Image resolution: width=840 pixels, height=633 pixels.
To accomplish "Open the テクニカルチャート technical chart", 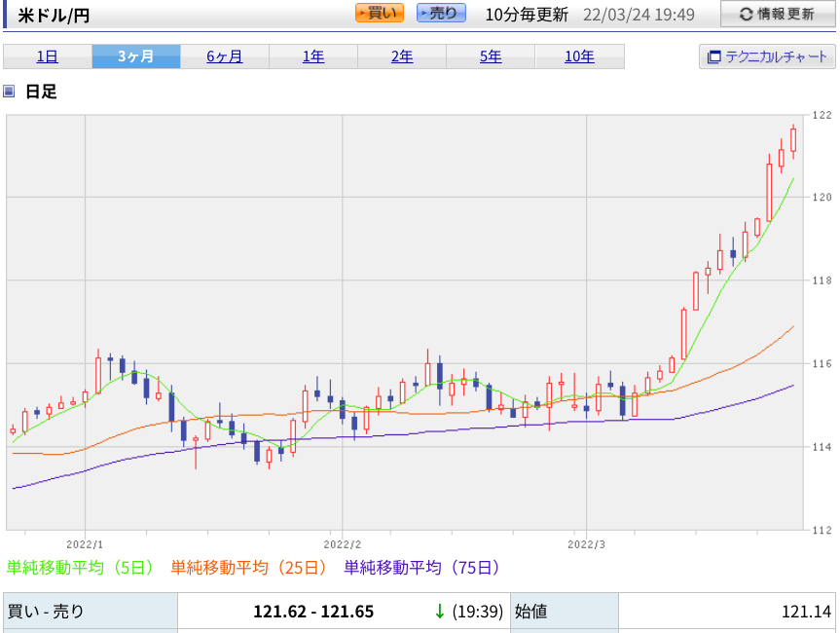I will (767, 56).
